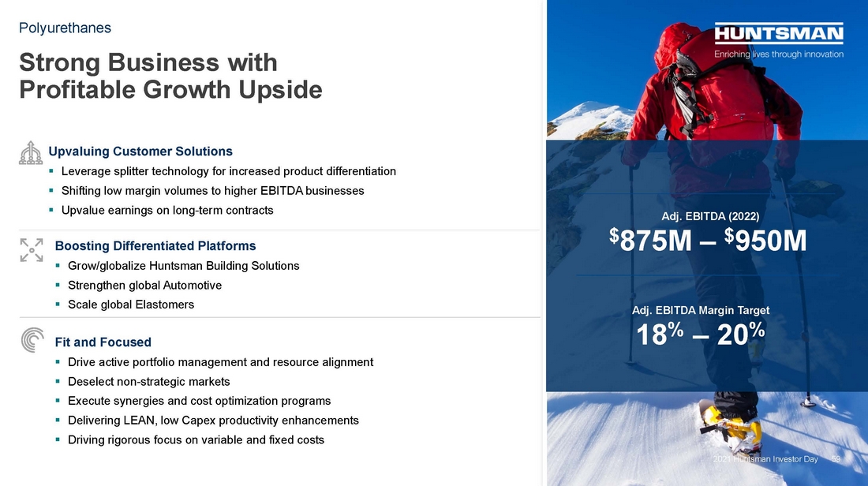Click 'Upvalue earnings on long-term contracts' bullet
This screenshot has width=868, height=486.
(167, 211)
